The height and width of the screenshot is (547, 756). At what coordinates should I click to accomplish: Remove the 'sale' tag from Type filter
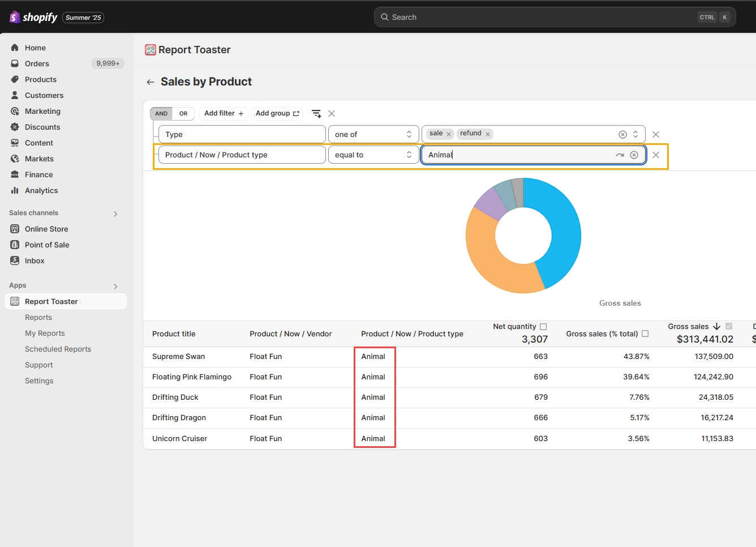click(449, 134)
